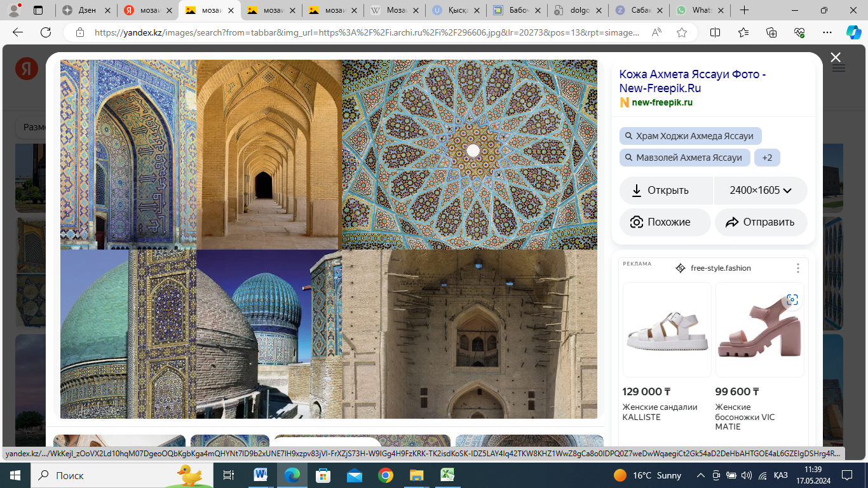
Task: Open the volume control in system tray
Action: coord(746,475)
